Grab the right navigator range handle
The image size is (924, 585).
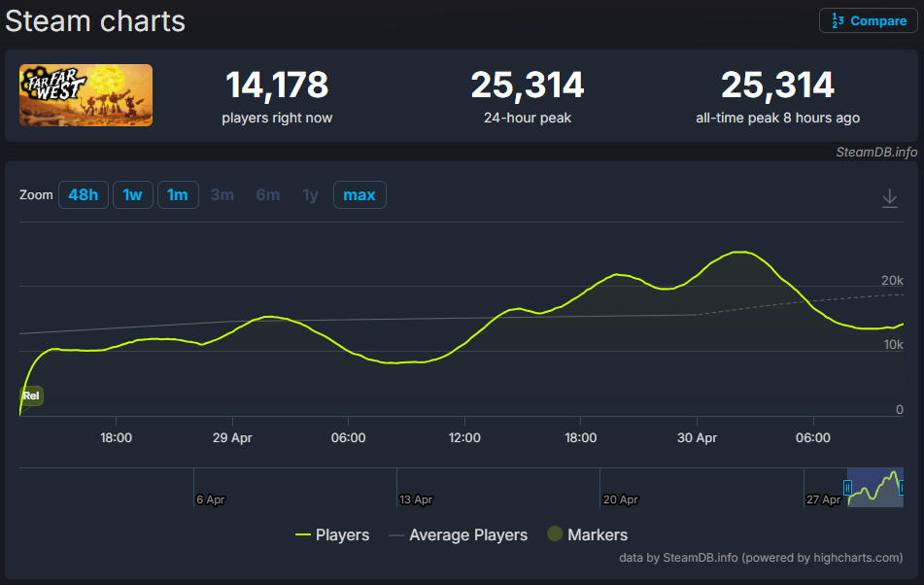click(x=902, y=488)
